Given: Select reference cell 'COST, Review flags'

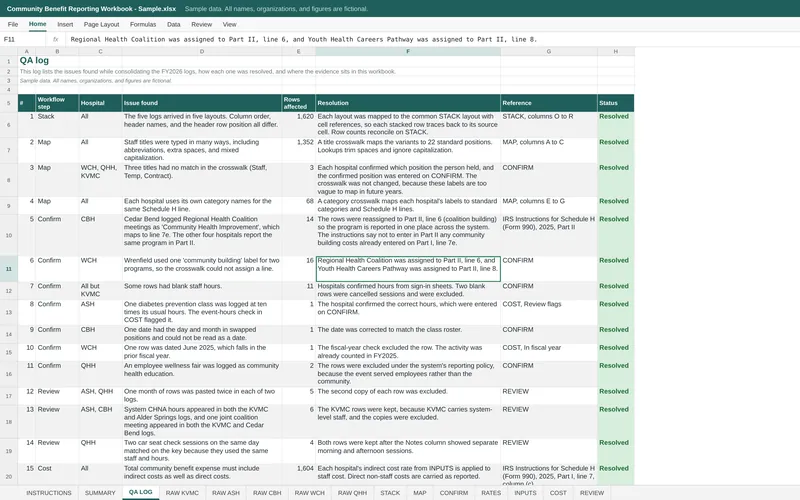Looking at the screenshot, I should click(x=548, y=312).
